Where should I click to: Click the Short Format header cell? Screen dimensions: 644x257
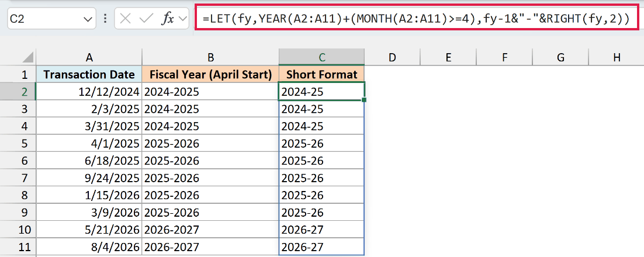point(321,74)
